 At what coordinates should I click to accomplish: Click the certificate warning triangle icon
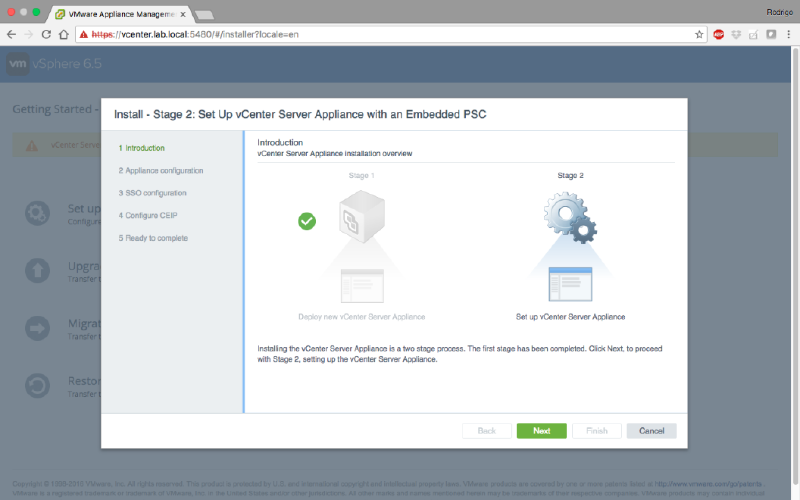click(82, 34)
